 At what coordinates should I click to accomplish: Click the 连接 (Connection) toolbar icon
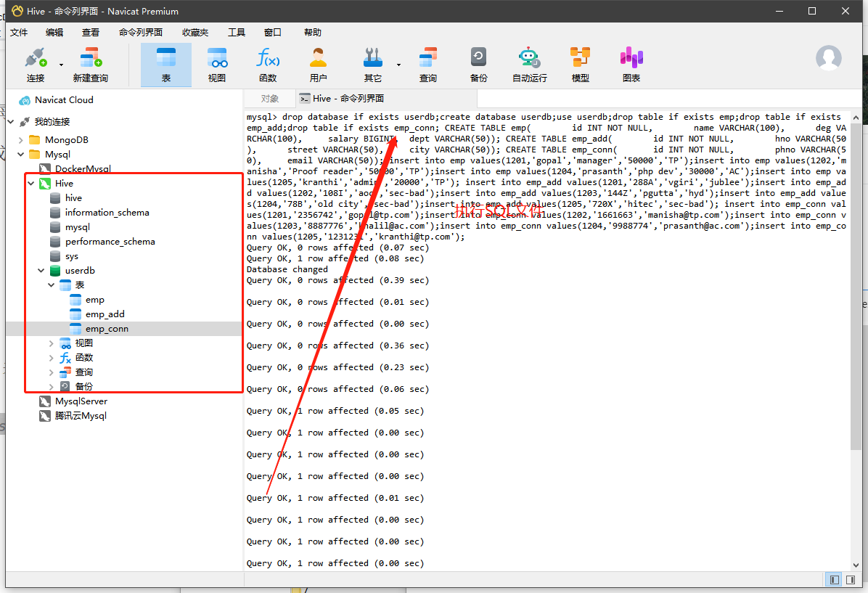(35, 64)
